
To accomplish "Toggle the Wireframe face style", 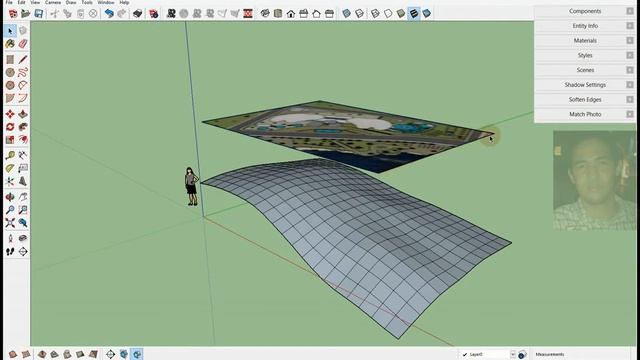I will (375, 13).
